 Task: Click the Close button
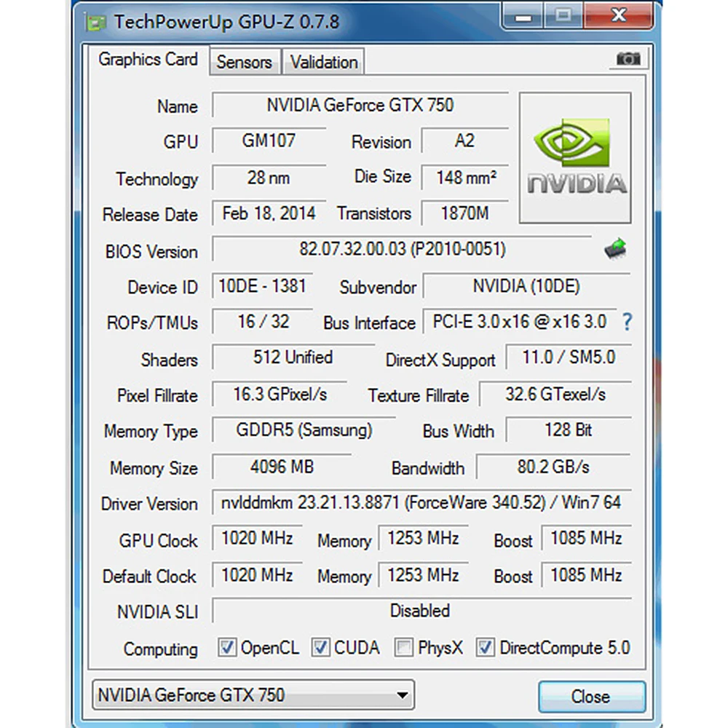(x=591, y=697)
